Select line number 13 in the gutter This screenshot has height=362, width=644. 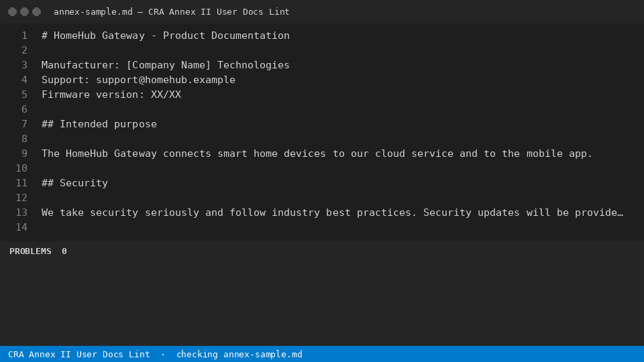coord(21,213)
